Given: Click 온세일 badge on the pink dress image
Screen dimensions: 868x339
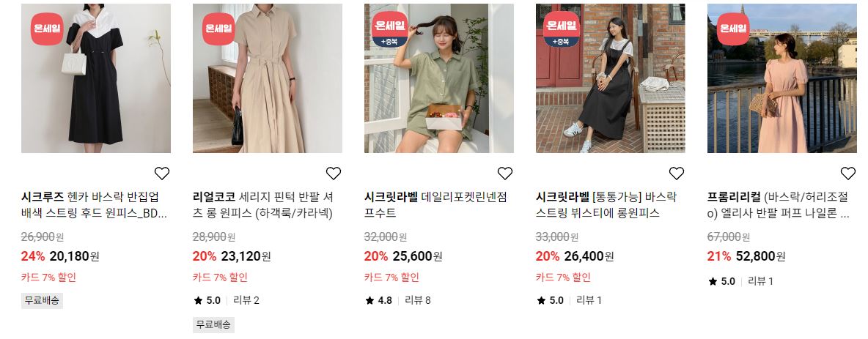Looking at the screenshot, I should pos(734,29).
